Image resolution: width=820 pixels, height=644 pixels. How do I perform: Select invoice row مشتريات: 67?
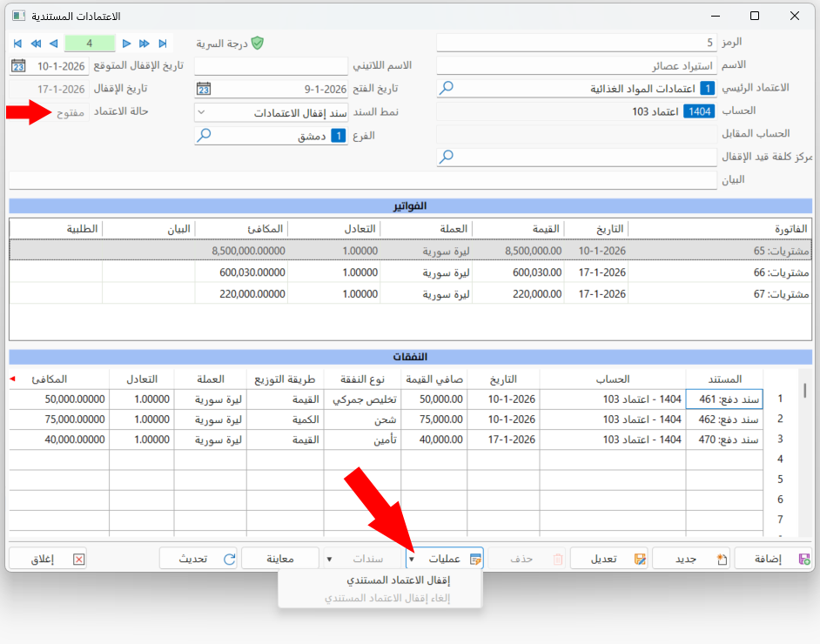point(410,294)
